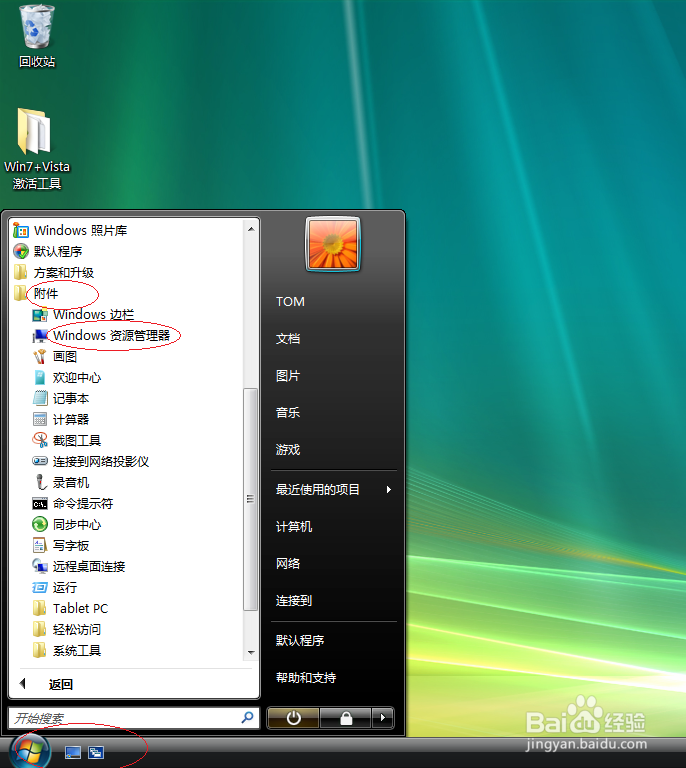Screen dimensions: 686x768
Task: Click the back arrow beside 返回
Action: [23, 684]
